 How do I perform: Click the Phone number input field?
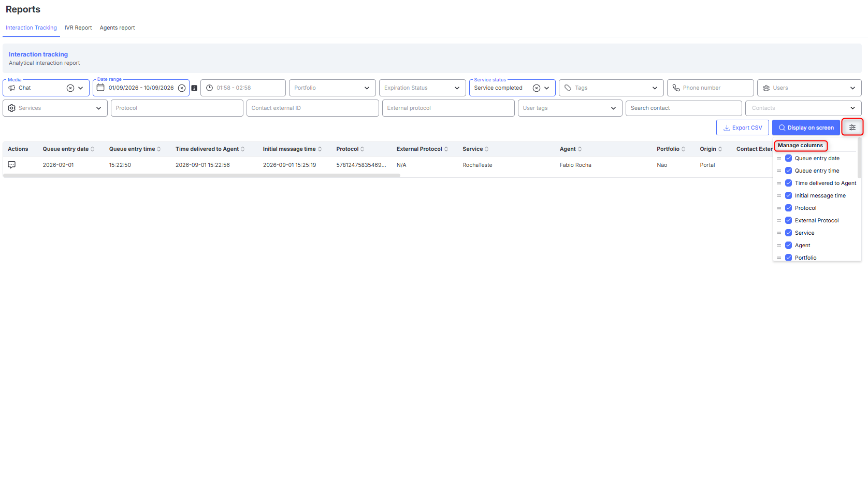[x=710, y=88]
